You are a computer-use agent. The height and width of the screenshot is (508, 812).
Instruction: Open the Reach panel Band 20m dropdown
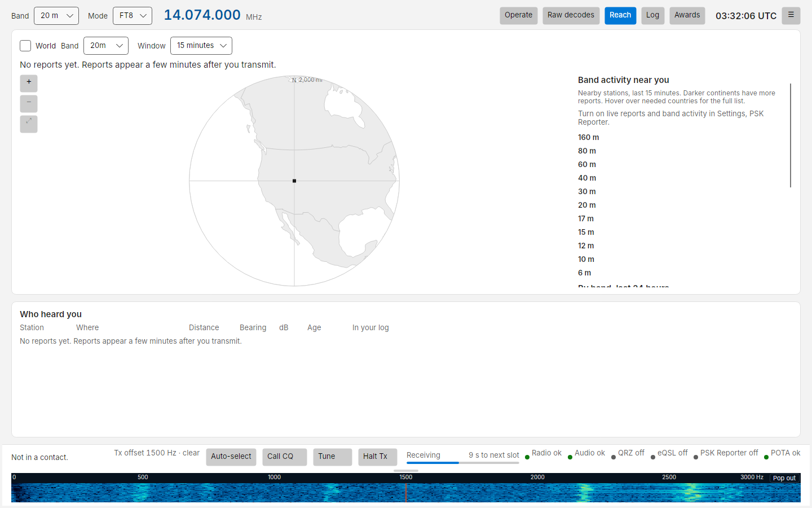tap(106, 46)
